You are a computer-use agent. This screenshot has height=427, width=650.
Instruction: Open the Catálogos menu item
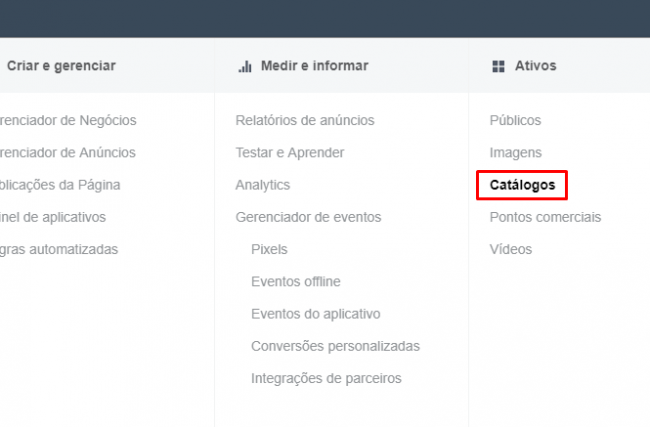point(522,185)
